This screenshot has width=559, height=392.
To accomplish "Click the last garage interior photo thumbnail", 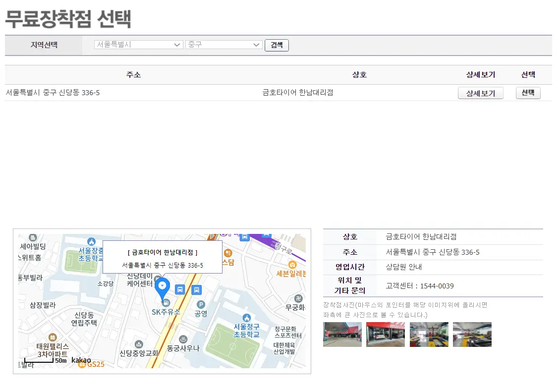I will click(x=472, y=335).
